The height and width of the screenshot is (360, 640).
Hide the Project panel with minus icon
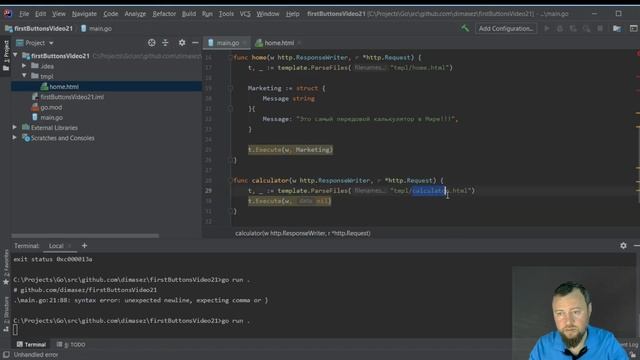click(195, 43)
